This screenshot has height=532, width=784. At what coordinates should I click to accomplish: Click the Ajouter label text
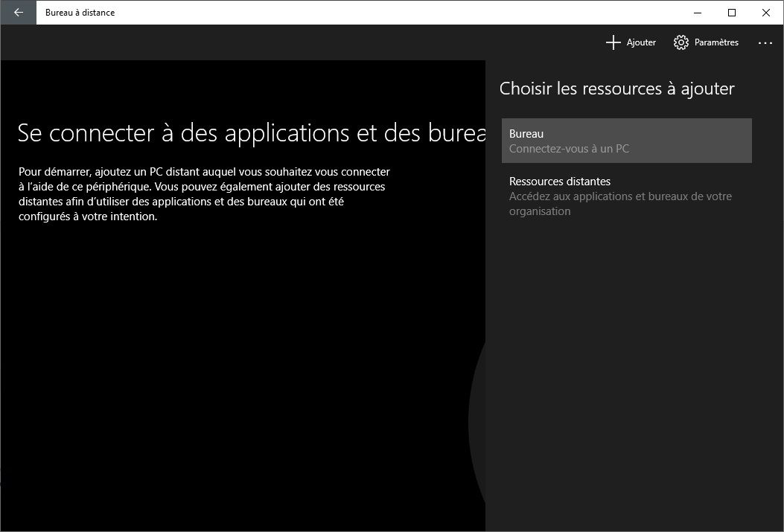coord(641,42)
